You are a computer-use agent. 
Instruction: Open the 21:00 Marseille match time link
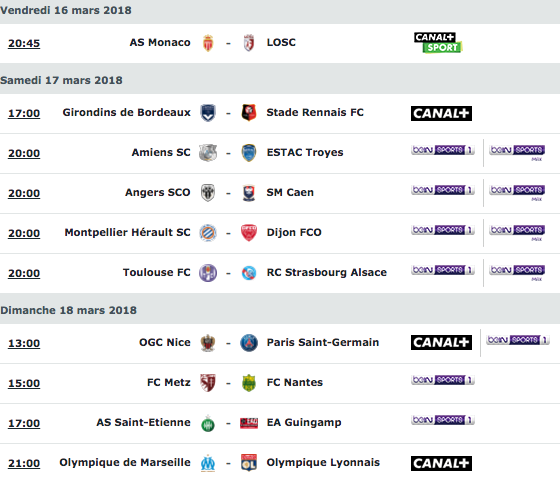pyautogui.click(x=24, y=463)
